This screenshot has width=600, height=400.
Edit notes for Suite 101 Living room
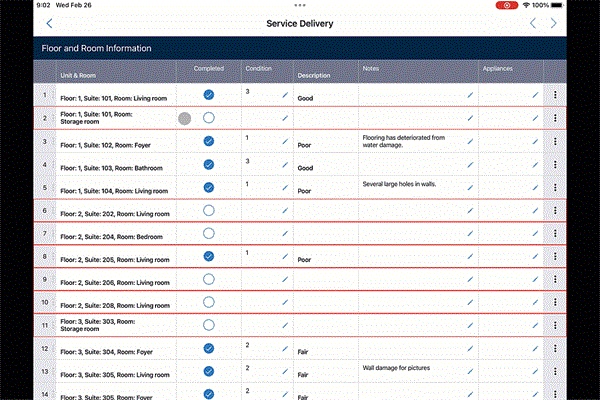(x=470, y=95)
